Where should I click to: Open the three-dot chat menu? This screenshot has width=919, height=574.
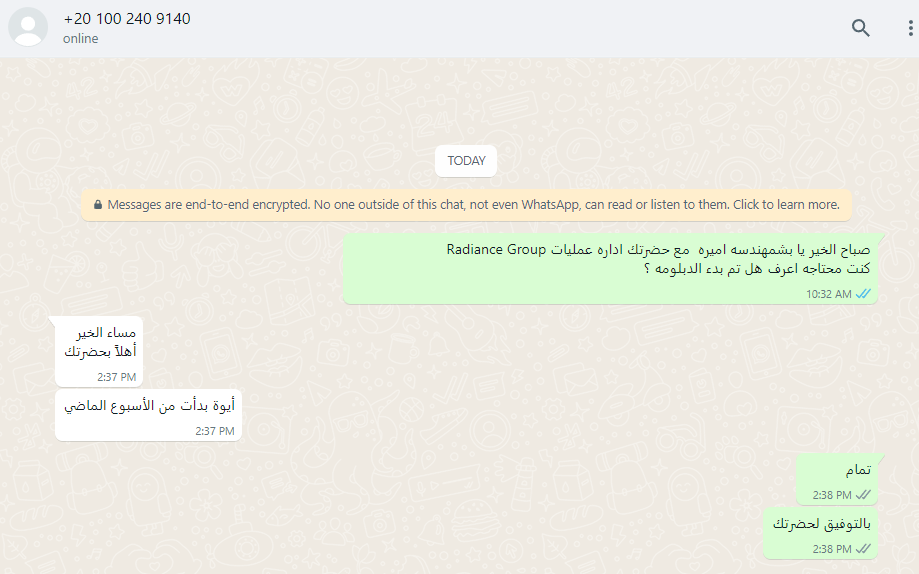coord(910,28)
